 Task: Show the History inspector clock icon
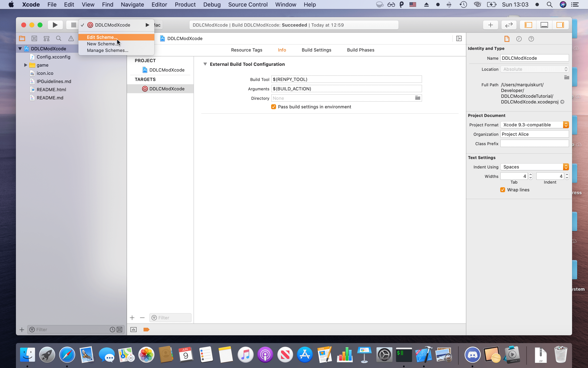point(519,39)
